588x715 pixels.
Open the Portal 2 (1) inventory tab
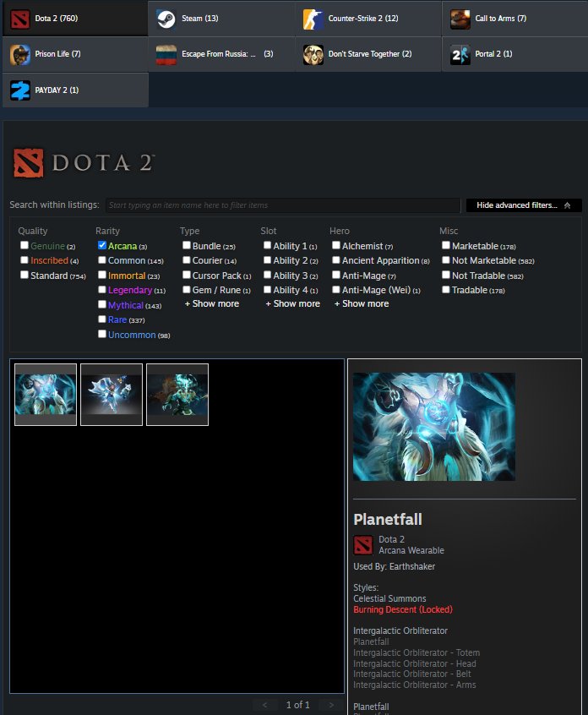click(515, 54)
